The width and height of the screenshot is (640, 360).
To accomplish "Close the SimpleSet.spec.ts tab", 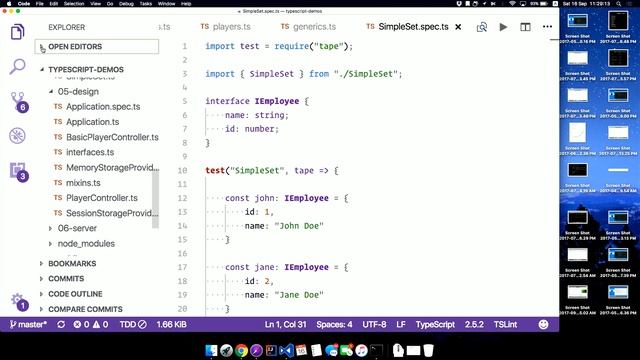I will [x=458, y=27].
